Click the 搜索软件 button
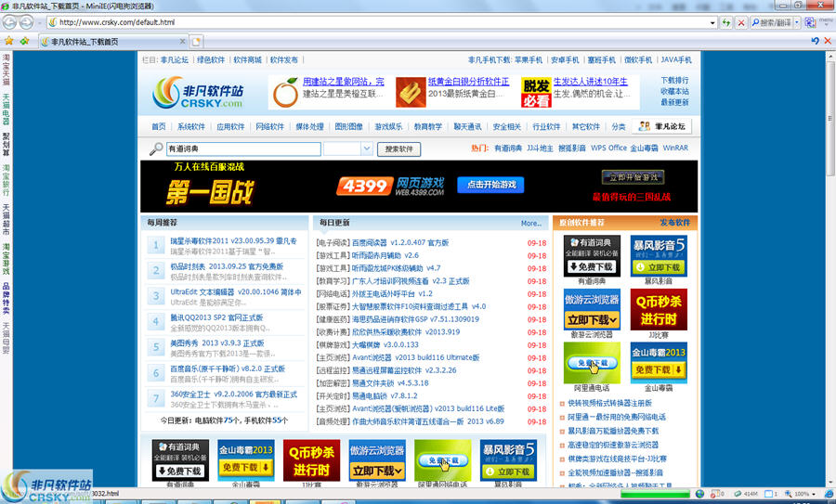This screenshot has width=836, height=504. pyautogui.click(x=398, y=149)
